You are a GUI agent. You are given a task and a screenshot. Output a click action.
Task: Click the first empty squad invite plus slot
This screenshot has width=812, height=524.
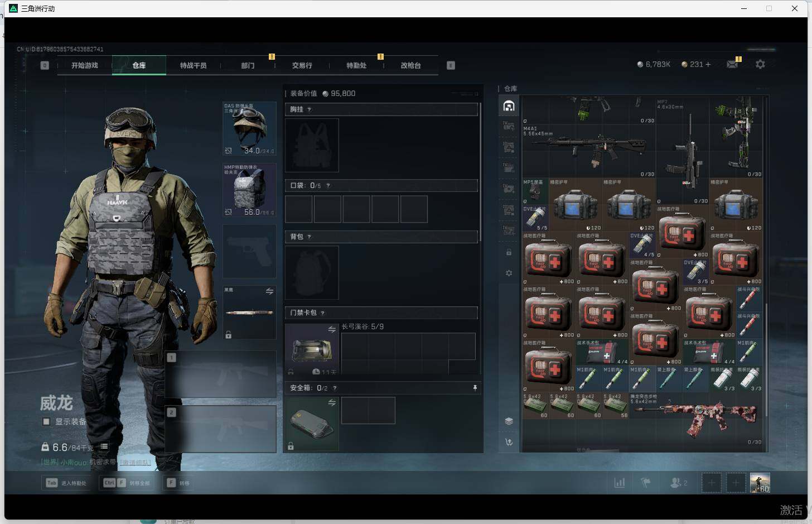711,483
